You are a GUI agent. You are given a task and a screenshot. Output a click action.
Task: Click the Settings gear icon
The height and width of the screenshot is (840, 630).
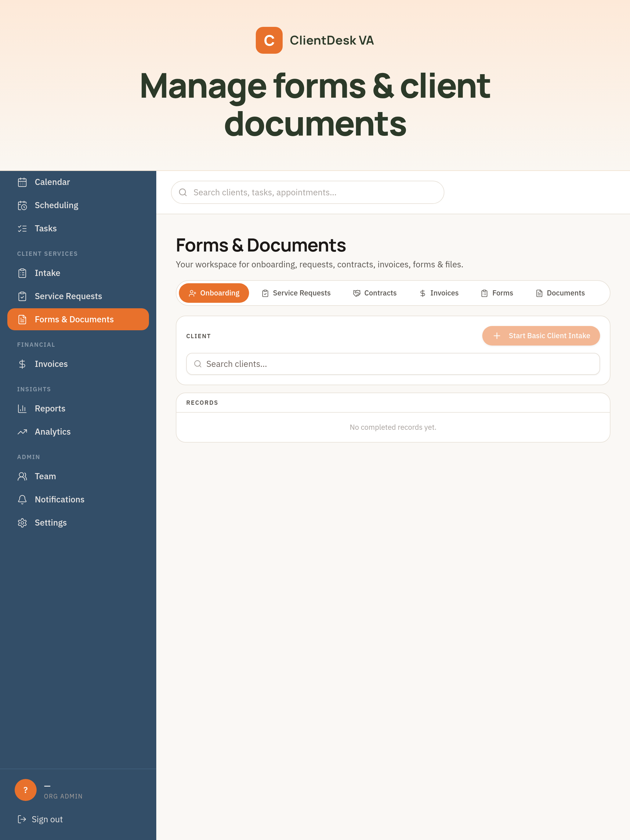point(22,523)
